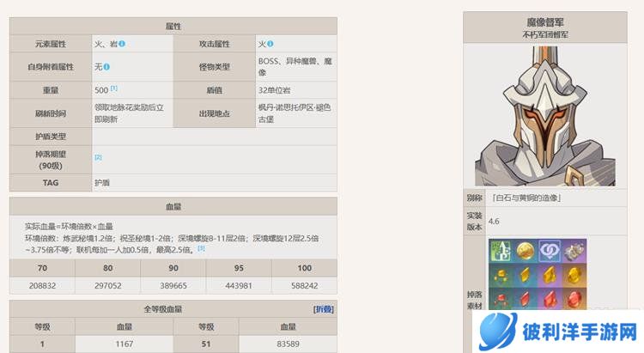Click the yellow topaz fragment icon
Viewport: 644px width, 353px height.
[x=525, y=276]
